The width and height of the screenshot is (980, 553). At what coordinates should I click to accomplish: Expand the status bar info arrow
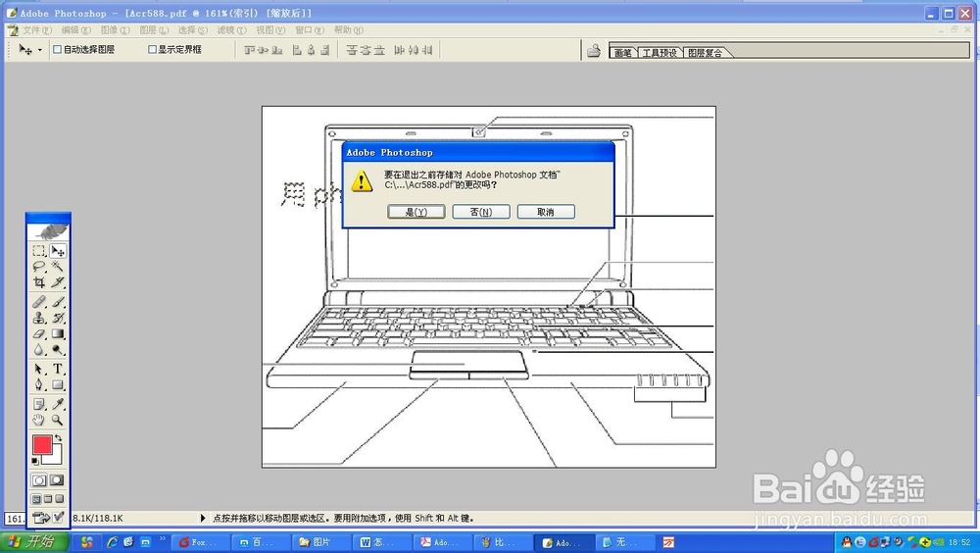coord(203,518)
